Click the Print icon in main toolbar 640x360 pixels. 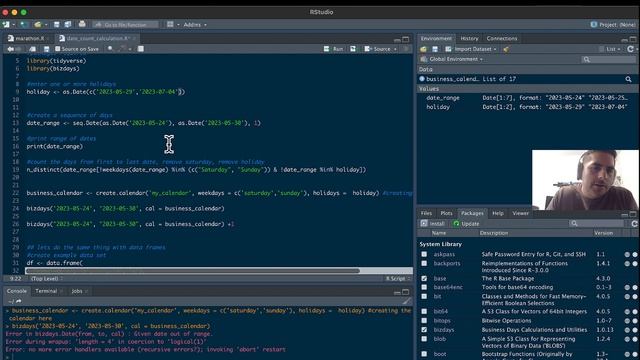tap(82, 24)
